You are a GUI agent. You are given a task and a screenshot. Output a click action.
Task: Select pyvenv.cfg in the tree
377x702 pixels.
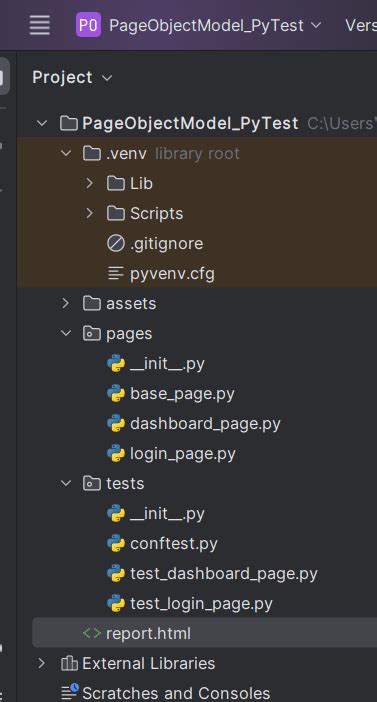click(172, 274)
